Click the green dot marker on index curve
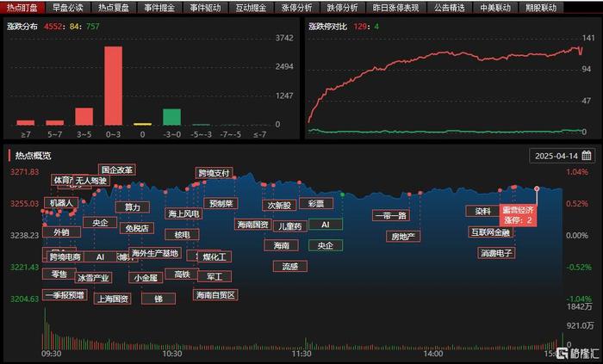This screenshot has height=364, width=603. point(343,194)
